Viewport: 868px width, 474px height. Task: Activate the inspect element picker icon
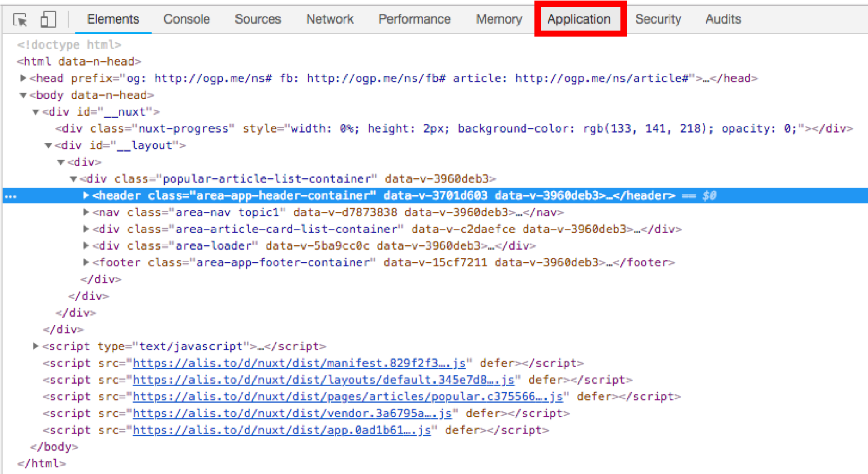(x=20, y=19)
